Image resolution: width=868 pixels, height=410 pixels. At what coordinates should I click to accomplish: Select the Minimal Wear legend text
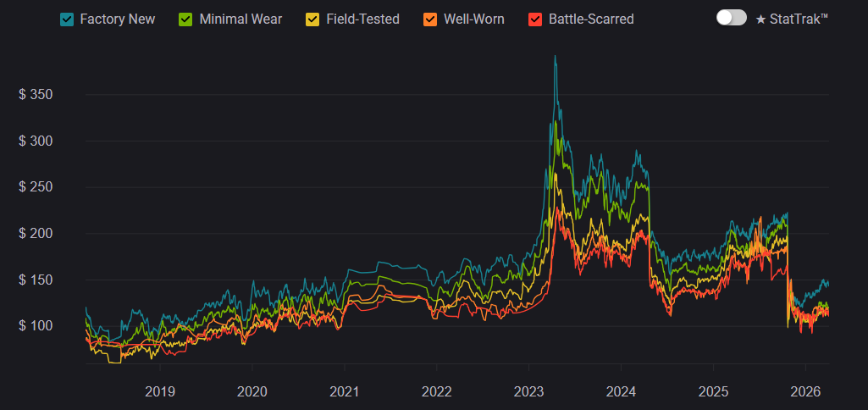tap(240, 19)
